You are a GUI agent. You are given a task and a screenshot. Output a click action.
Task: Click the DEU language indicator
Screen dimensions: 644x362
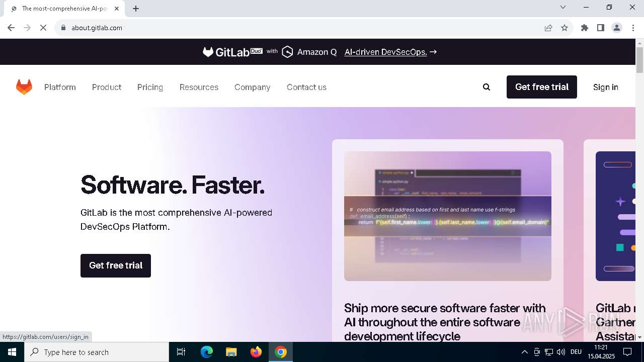point(576,352)
